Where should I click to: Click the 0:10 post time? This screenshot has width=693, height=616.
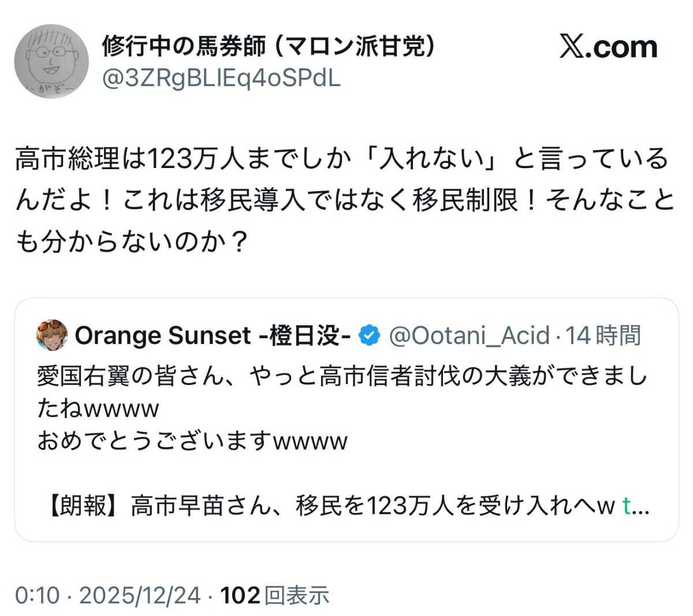37,595
